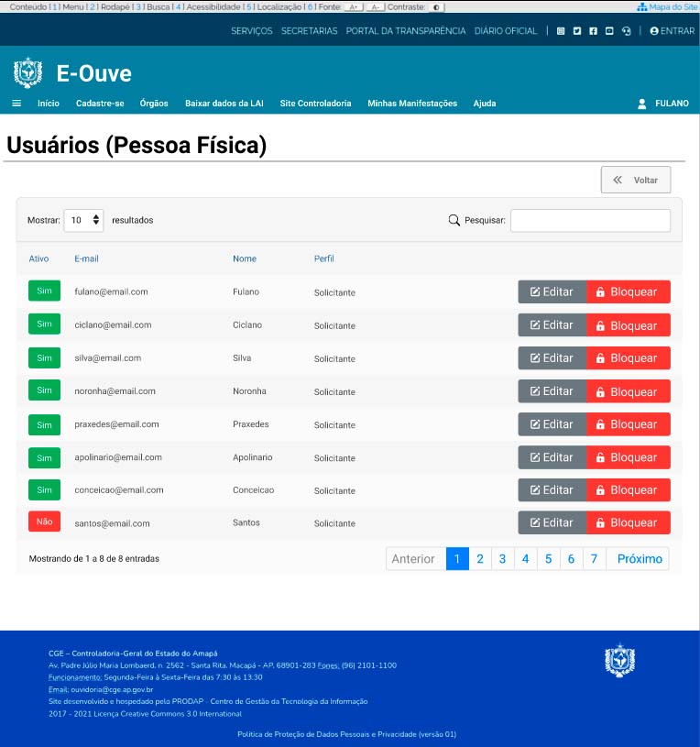Click the FULANO user profile icon

641,104
